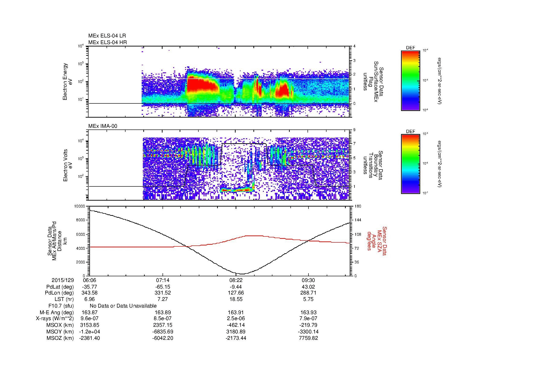The width and height of the screenshot is (555, 392).
Task: Click PdLat value -65.15
Action: [163, 287]
